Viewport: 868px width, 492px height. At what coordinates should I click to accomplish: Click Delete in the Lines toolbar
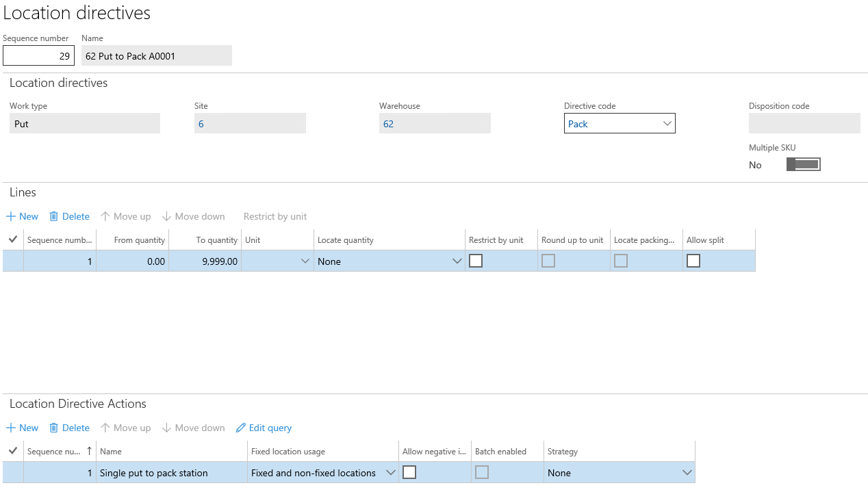point(69,216)
